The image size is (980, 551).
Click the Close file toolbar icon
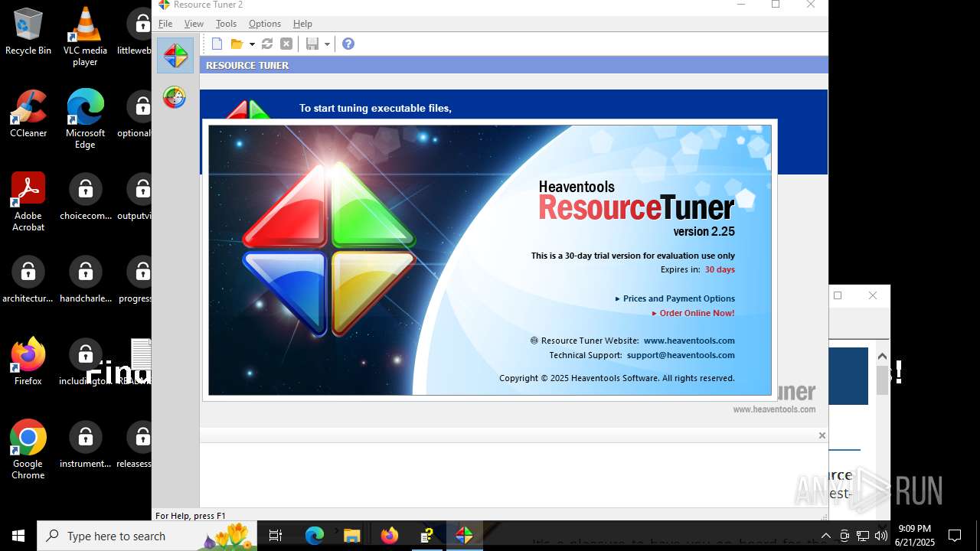(286, 44)
